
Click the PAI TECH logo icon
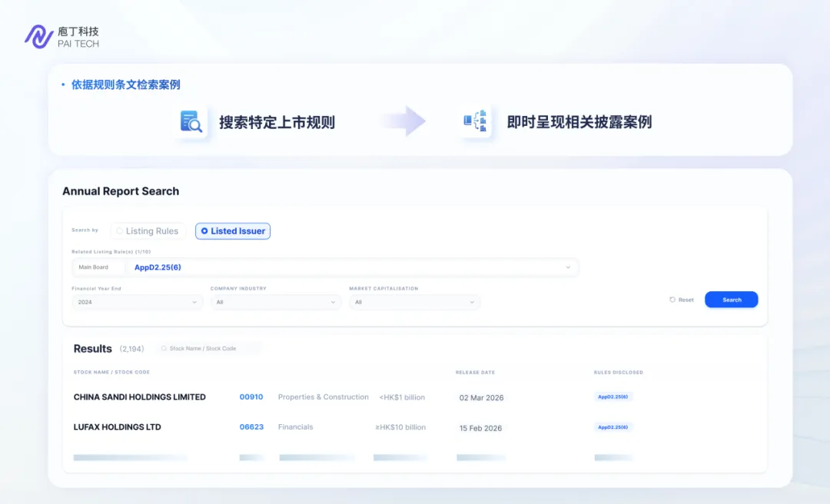tap(38, 36)
